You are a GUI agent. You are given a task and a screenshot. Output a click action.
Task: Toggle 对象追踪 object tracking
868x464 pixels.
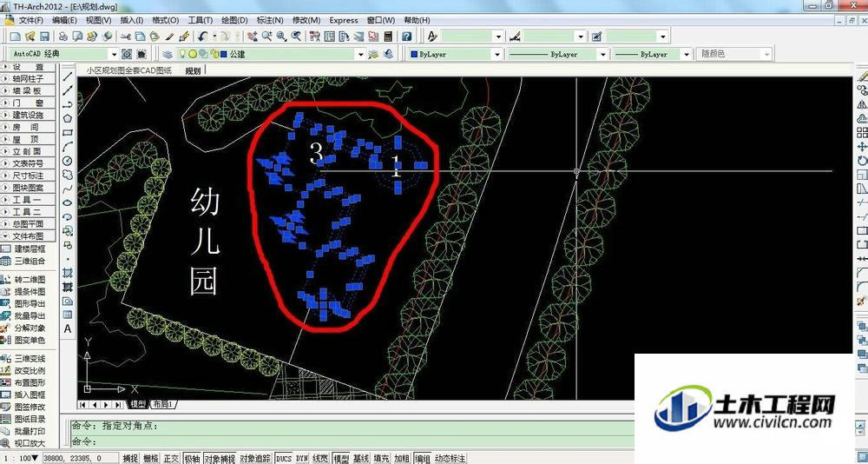click(x=254, y=459)
